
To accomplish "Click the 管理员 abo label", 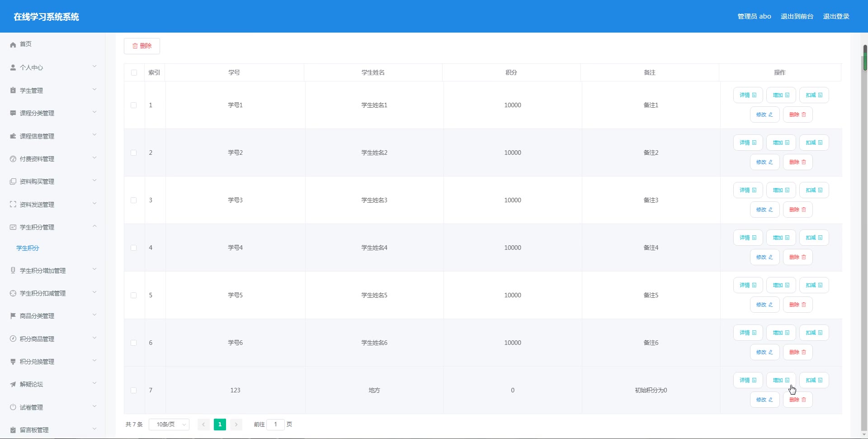I will (754, 16).
